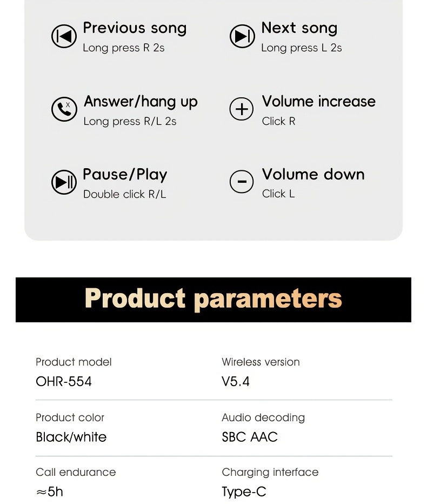Click the Volume increase plus icon

tap(242, 109)
